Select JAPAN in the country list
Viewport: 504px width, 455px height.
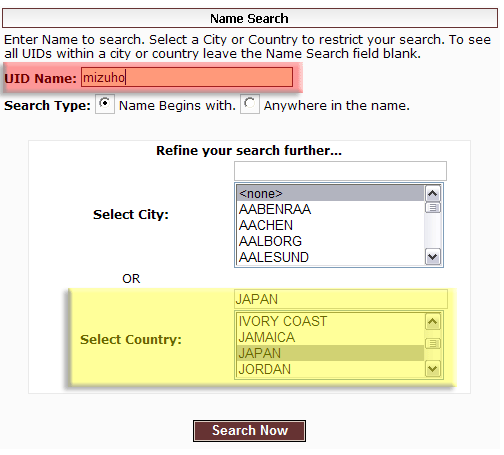pyautogui.click(x=330, y=353)
